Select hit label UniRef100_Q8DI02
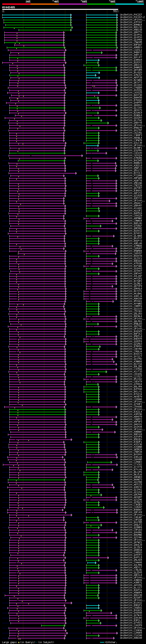146x644 pixels. [x=131, y=65]
